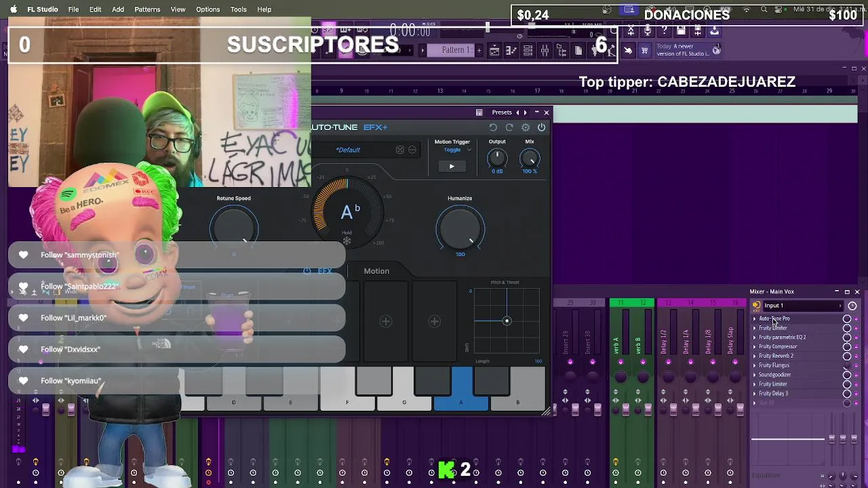Expand the Fruity Compressor slot arrow
The image size is (868, 488).
pyautogui.click(x=754, y=347)
